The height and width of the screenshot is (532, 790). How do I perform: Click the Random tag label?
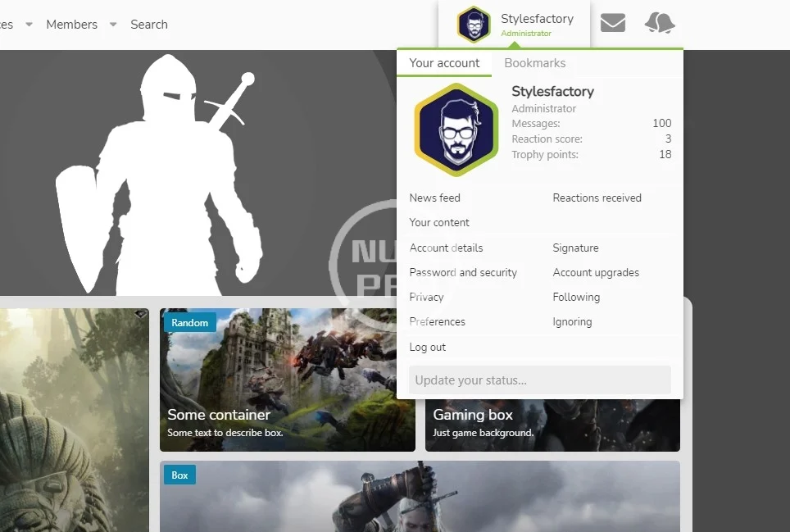tap(189, 322)
